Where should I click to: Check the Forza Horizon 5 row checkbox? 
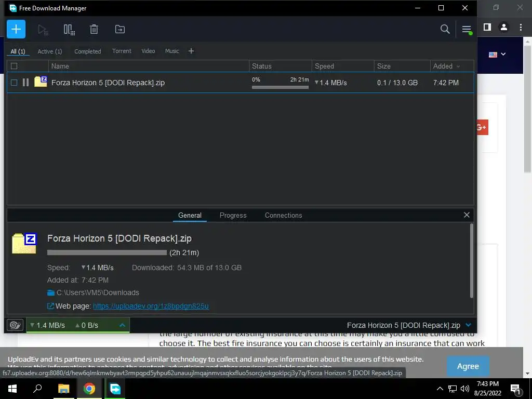click(x=14, y=83)
